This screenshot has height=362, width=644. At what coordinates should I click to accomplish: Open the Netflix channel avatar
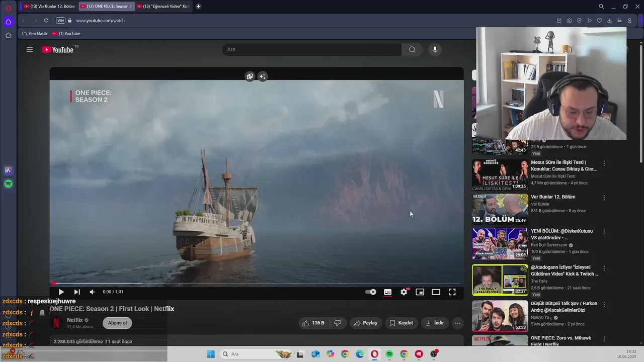[x=56, y=323]
